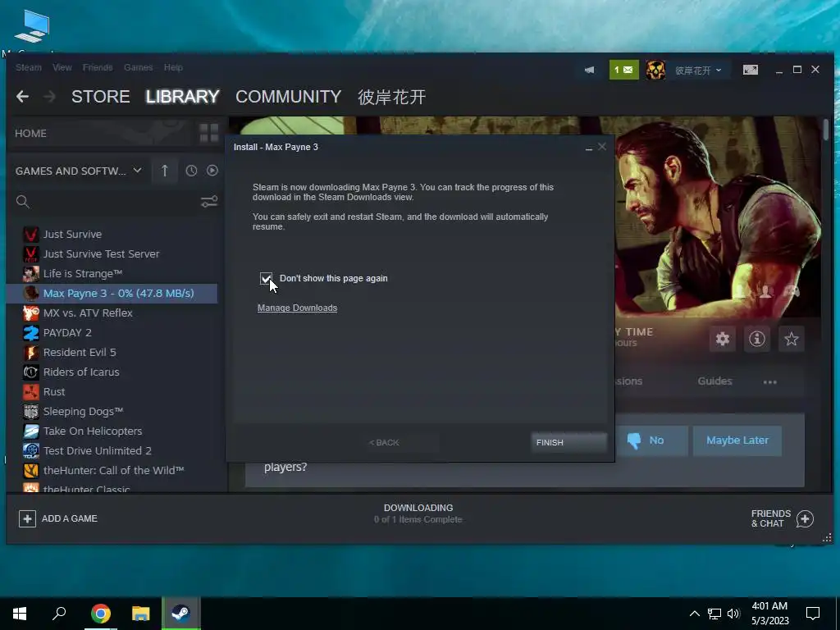Open the 彼岸花开 profile tab

[x=391, y=97]
